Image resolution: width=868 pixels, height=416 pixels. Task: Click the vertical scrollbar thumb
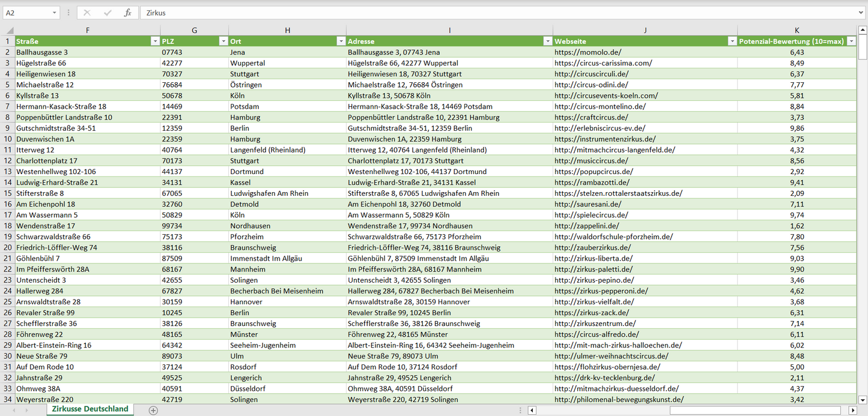tap(863, 48)
